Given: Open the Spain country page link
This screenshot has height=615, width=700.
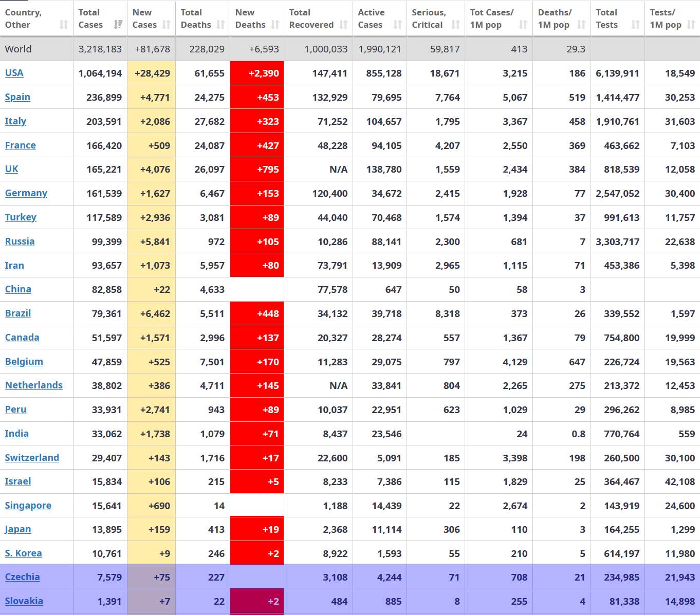Looking at the screenshot, I should [17, 97].
